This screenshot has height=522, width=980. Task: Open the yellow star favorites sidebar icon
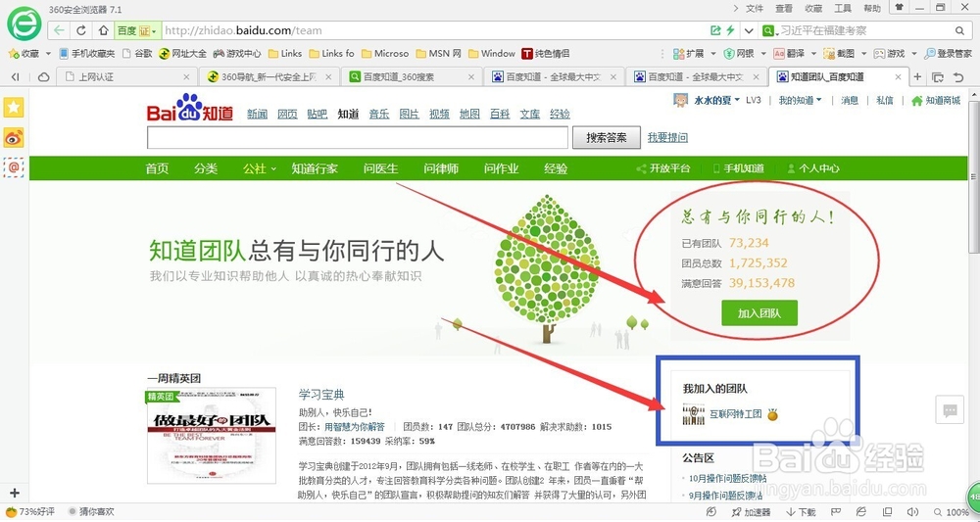tap(14, 108)
